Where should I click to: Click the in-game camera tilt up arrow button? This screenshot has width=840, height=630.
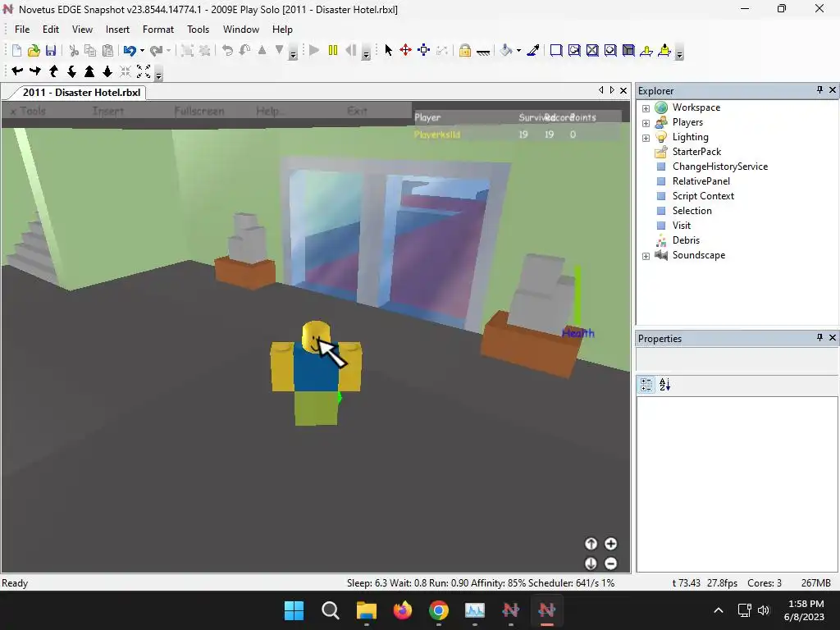(591, 544)
